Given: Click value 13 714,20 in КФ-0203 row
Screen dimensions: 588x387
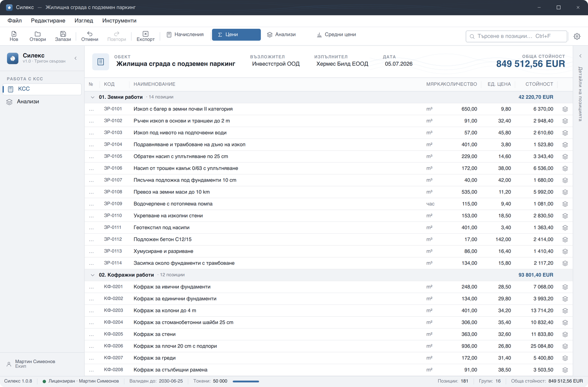Looking at the screenshot, I should tap(542, 311).
